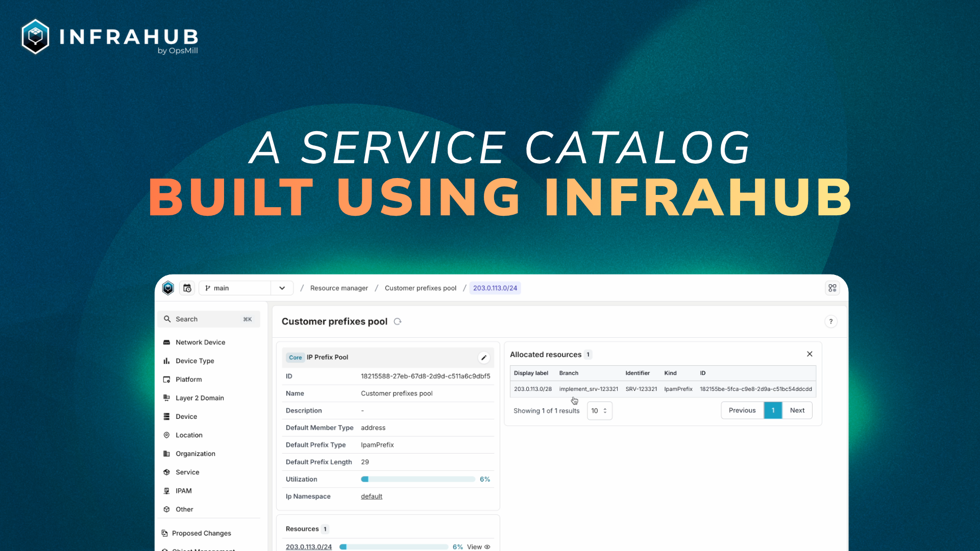Click the InfraHub home icon in header
This screenshot has width=980, height=551.
(x=168, y=287)
